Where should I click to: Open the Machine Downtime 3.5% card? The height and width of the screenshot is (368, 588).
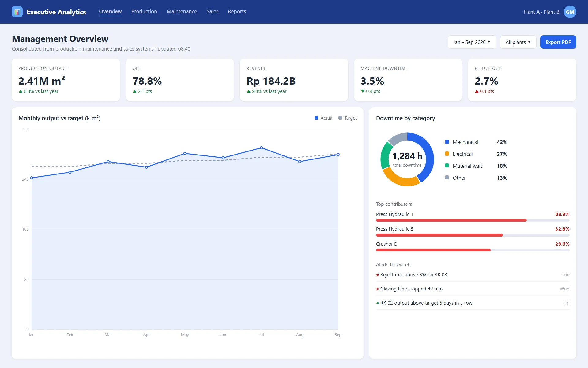[x=408, y=80]
